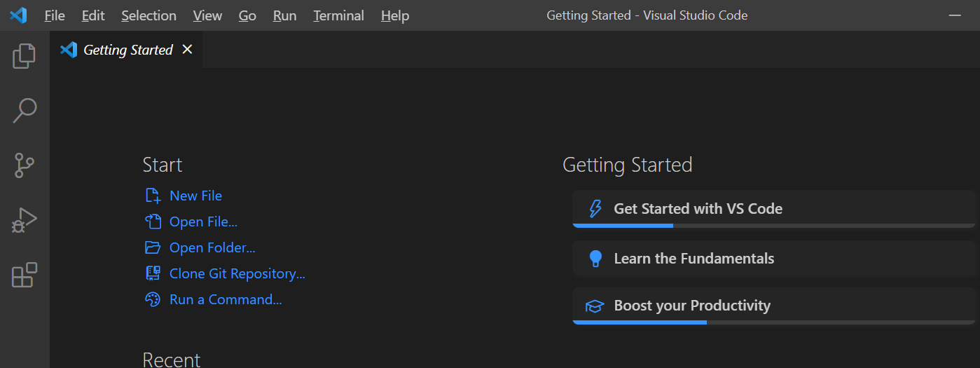This screenshot has height=368, width=980.
Task: Click the Start section heading
Action: click(163, 165)
